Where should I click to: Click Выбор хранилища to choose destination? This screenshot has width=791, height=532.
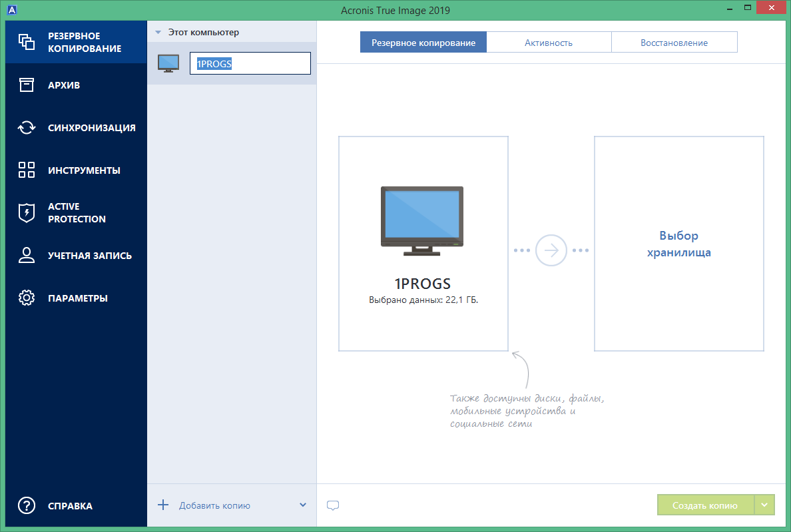[678, 244]
